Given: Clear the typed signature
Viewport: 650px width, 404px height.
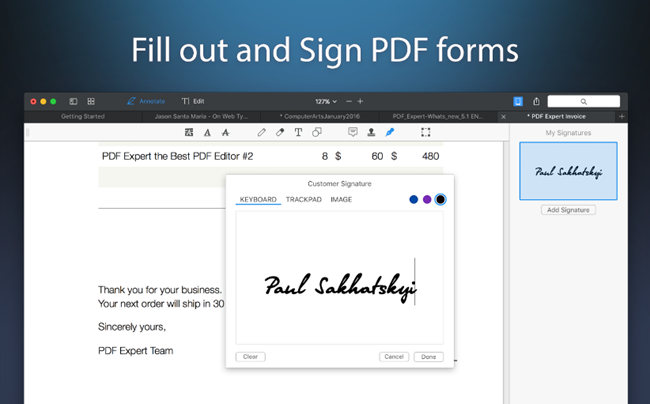Looking at the screenshot, I should [250, 356].
